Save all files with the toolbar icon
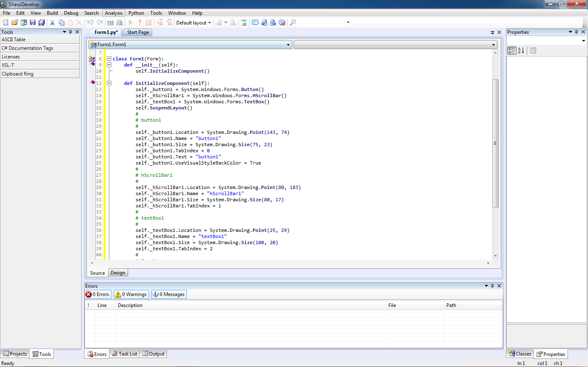 [x=42, y=22]
